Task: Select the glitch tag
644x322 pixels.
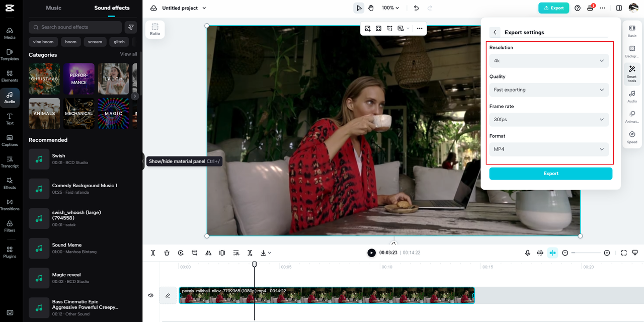Action: 119,42
